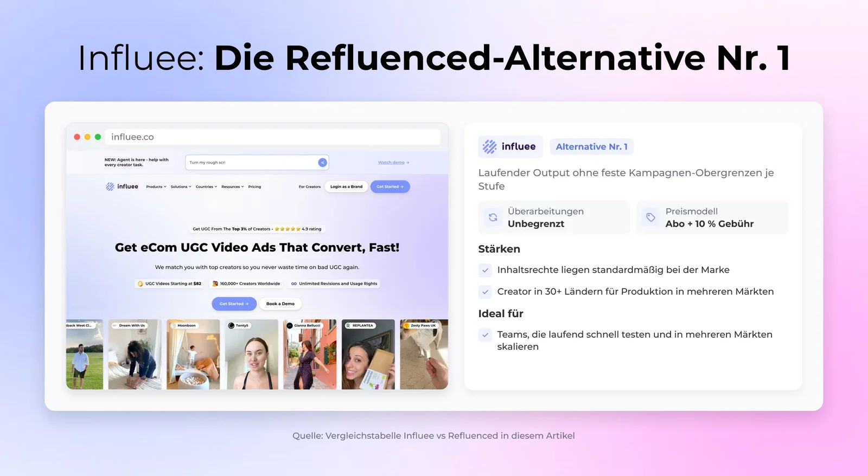
Task: Click the 'Unlimited Revisions and Usage Rights' badge
Action: click(x=334, y=284)
